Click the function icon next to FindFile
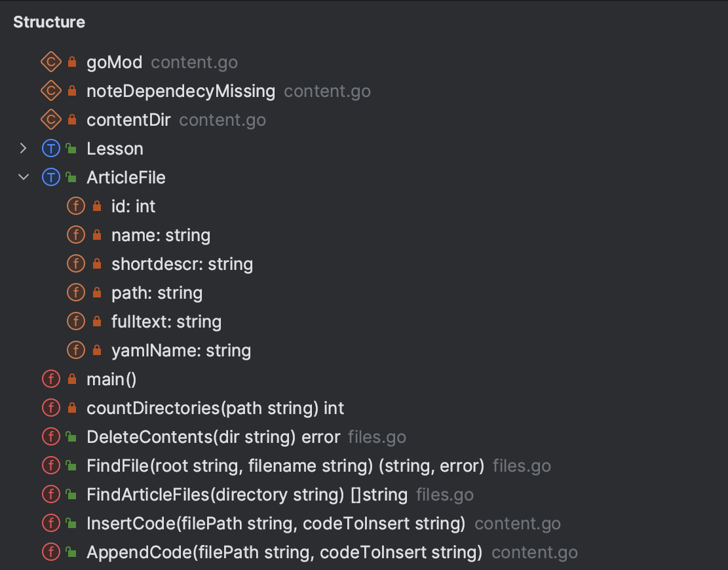Screen dimensions: 728x570 click(x=52, y=465)
